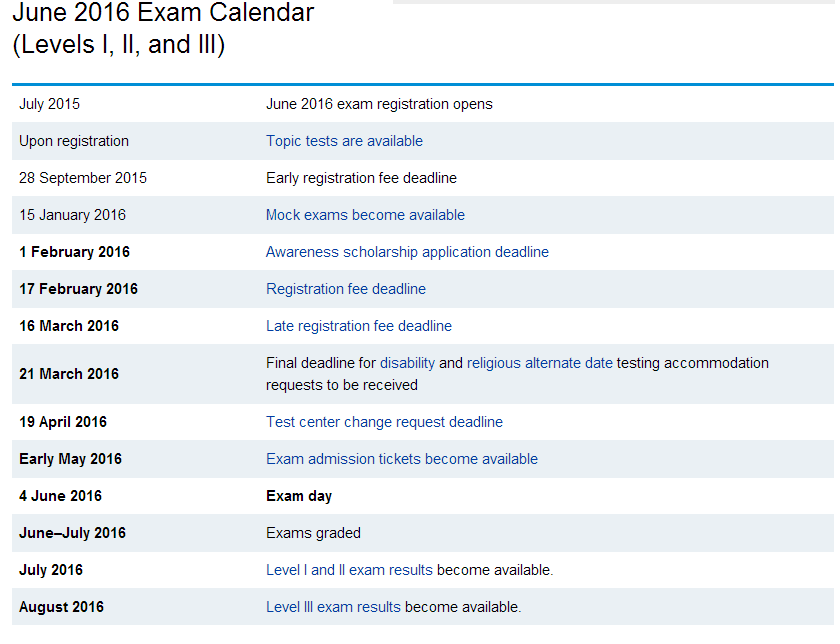
Task: Click the June 2016 exam registration opens text
Action: coord(379,104)
